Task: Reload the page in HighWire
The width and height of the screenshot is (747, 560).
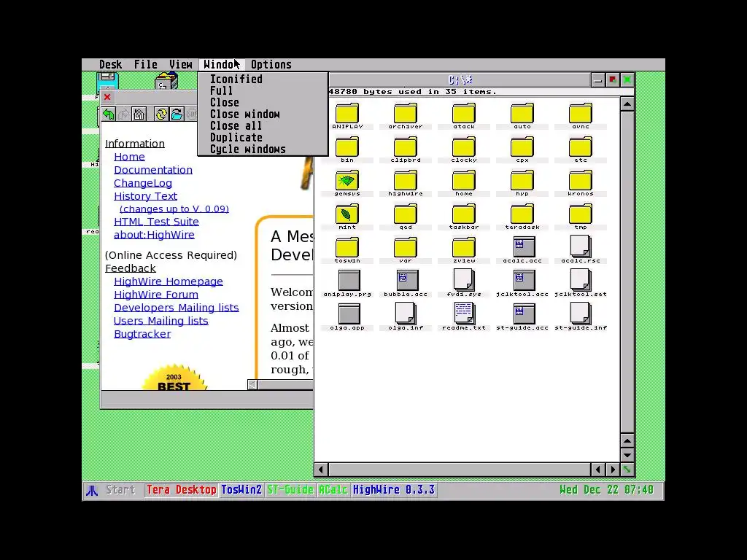Action: [x=161, y=114]
